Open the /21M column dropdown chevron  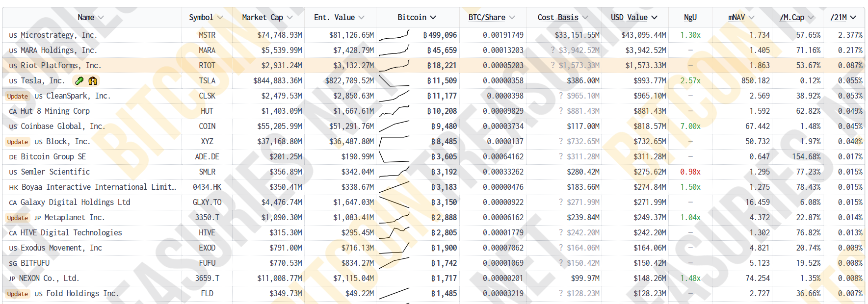(x=853, y=18)
